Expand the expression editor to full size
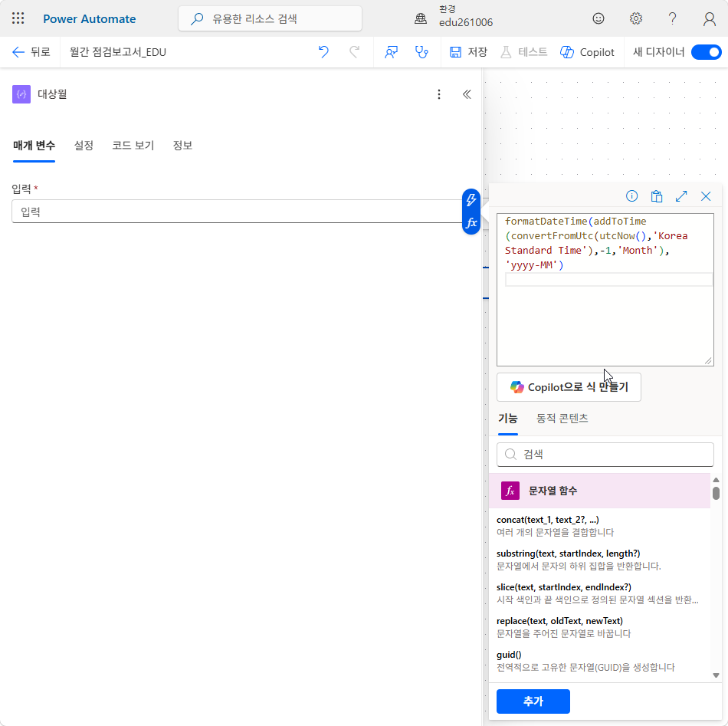 point(681,196)
